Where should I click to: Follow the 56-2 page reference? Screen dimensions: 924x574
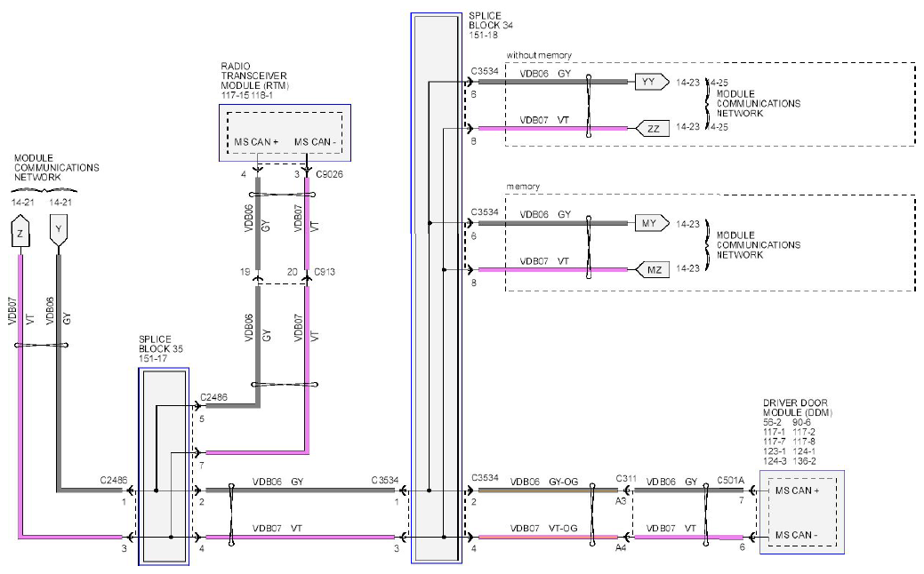point(772,423)
